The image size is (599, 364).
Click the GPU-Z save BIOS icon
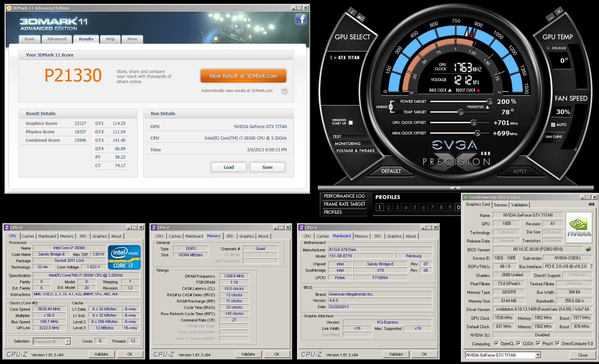coord(588,249)
